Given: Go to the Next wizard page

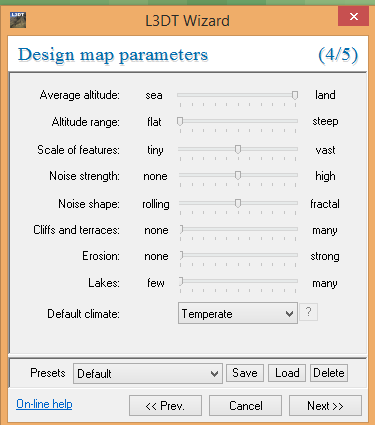Looking at the screenshot, I should click(325, 406).
